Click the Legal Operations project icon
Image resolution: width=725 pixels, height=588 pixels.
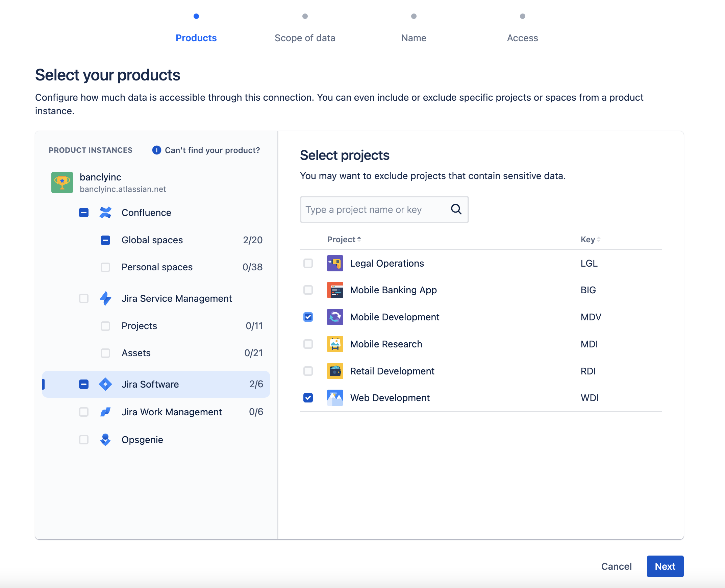[335, 263]
